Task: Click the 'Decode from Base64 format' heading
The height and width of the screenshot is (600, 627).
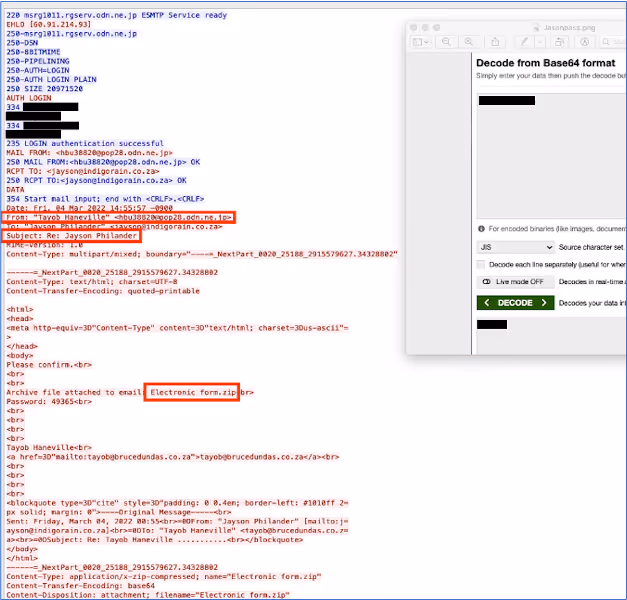Action: coord(545,63)
